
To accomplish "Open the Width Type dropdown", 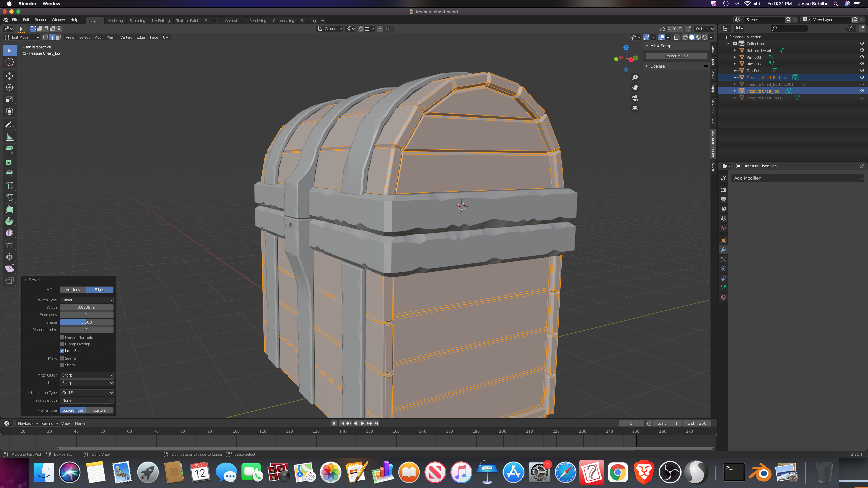I will pos(86,300).
